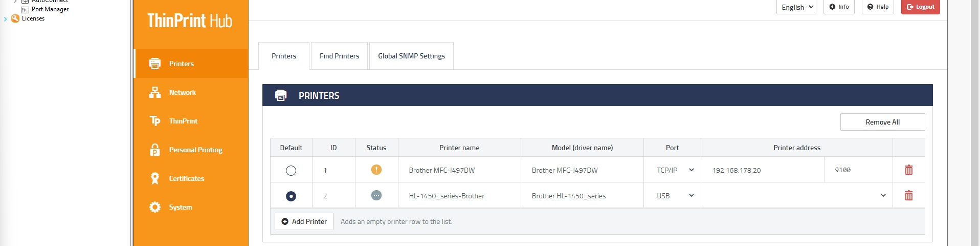Select HL-1450 series default radio button

[291, 196]
